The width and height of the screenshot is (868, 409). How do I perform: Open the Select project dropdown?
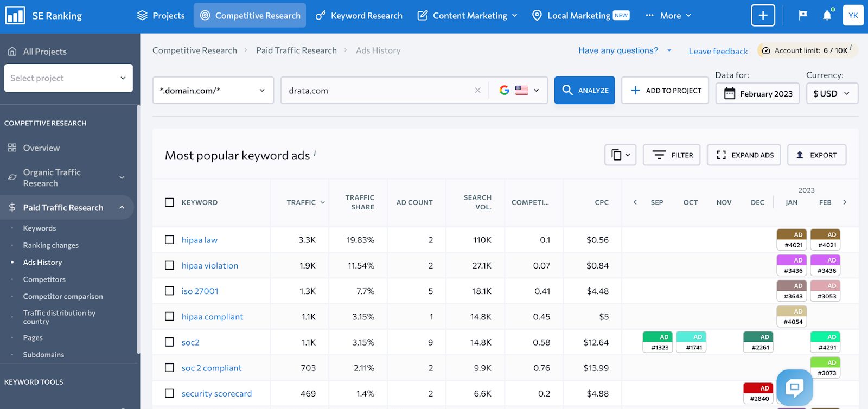click(x=68, y=78)
